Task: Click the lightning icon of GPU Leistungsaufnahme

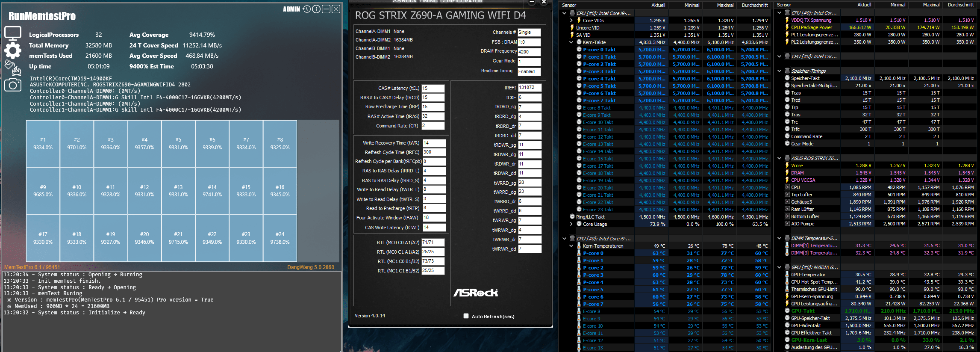Action: (787, 304)
